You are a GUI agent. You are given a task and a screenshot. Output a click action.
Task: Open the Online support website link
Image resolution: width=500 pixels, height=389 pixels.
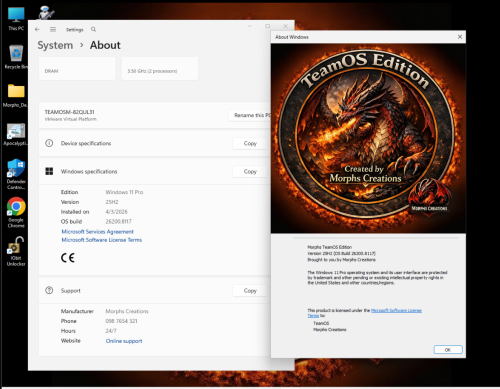click(124, 341)
